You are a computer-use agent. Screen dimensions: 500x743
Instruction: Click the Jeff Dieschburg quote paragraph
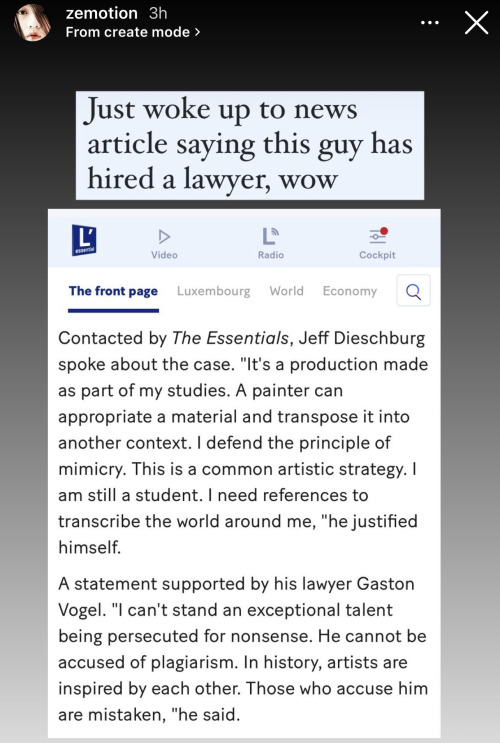pos(243,443)
